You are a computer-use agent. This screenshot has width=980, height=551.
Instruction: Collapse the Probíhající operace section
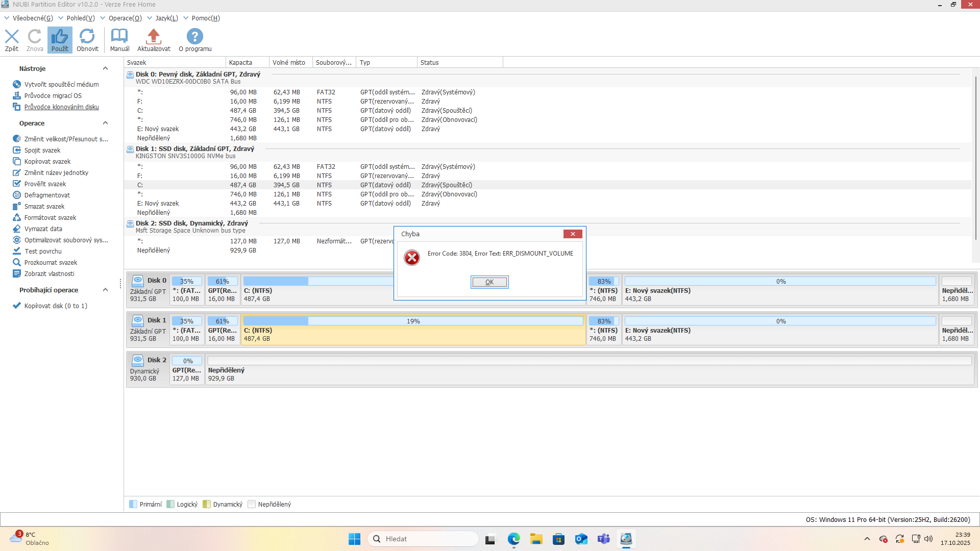coord(105,290)
